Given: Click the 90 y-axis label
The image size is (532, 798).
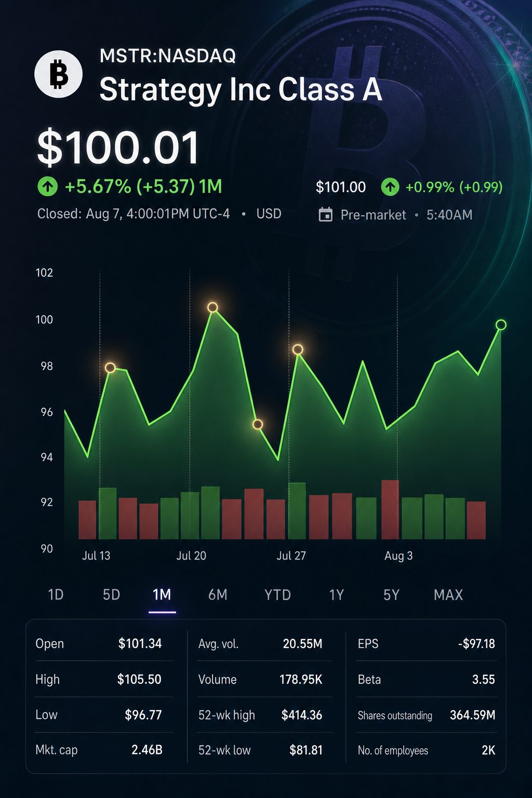Looking at the screenshot, I should (x=47, y=549).
